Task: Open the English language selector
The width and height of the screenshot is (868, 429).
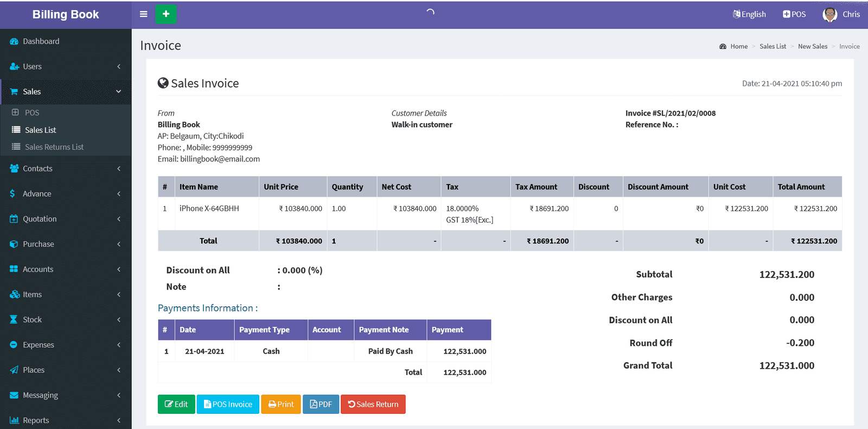Action: pos(749,14)
